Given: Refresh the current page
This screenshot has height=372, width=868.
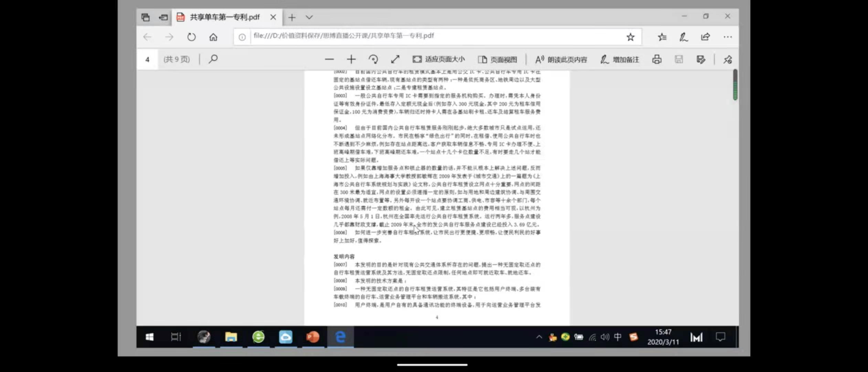Looking at the screenshot, I should click(x=191, y=37).
